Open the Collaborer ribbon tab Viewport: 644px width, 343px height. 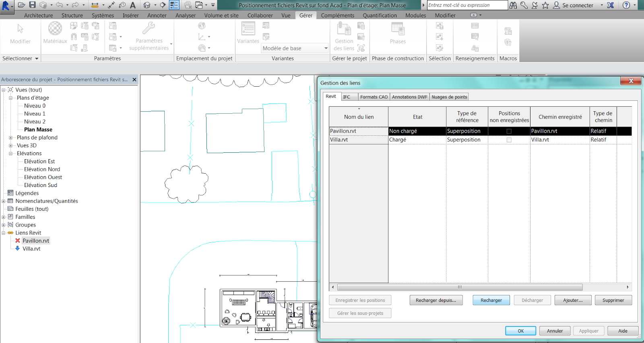(260, 15)
